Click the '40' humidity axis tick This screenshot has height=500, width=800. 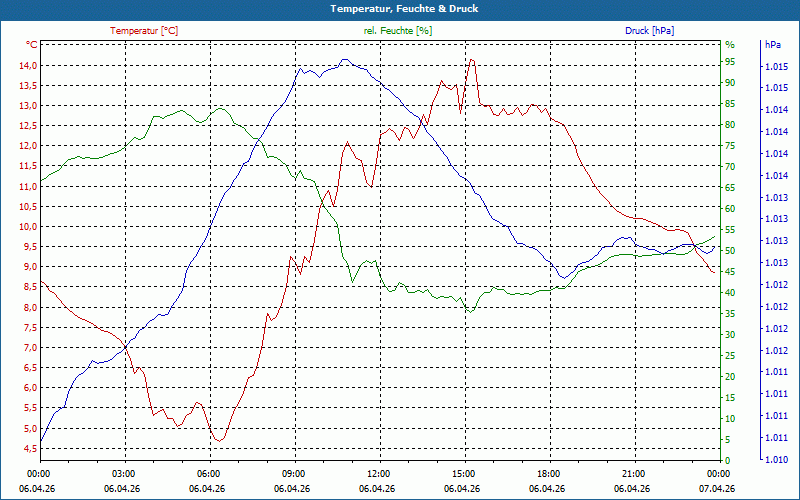(x=730, y=292)
